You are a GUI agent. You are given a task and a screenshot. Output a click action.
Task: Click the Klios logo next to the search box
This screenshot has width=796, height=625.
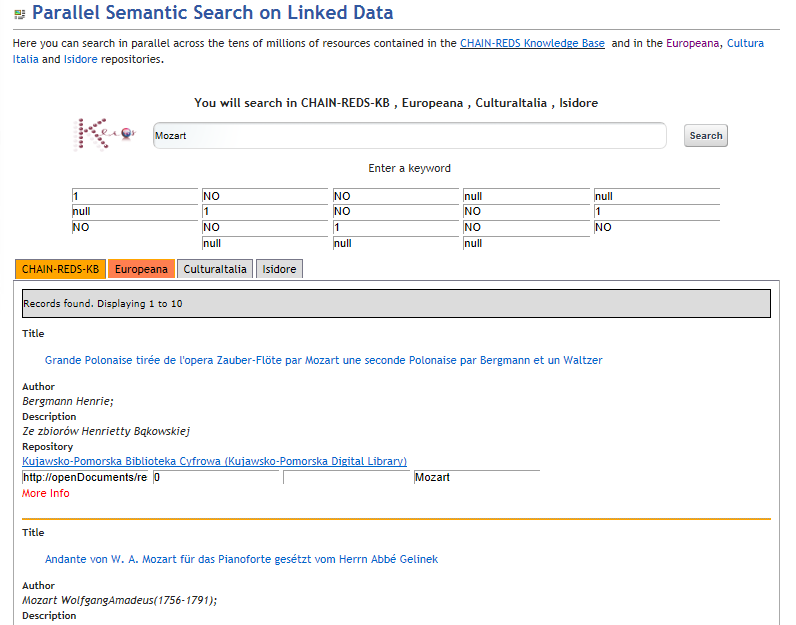(x=105, y=135)
